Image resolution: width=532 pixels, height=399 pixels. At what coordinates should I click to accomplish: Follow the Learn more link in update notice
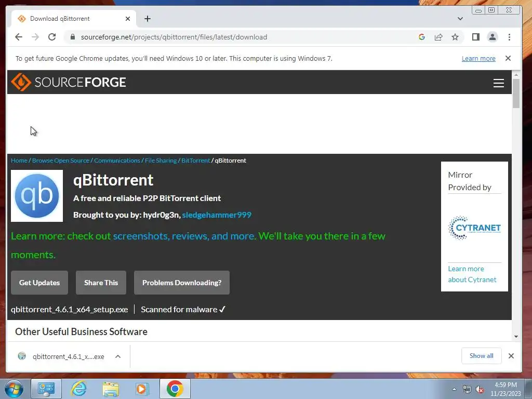pos(478,58)
